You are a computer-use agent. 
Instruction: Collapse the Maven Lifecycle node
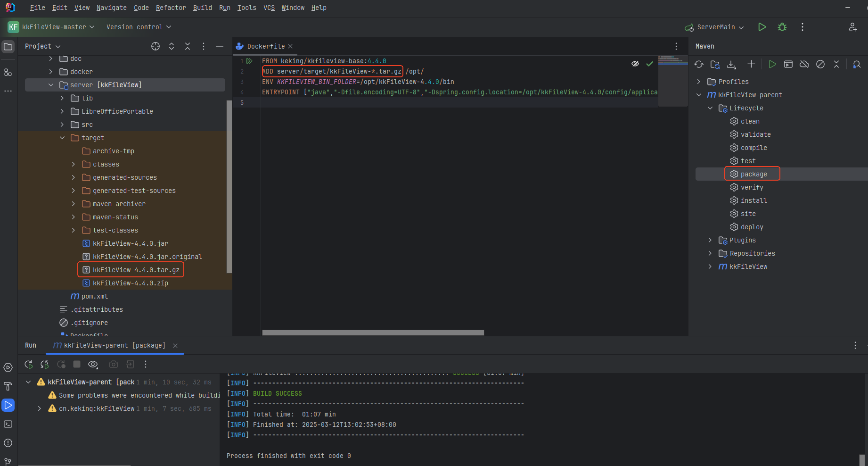tap(710, 108)
